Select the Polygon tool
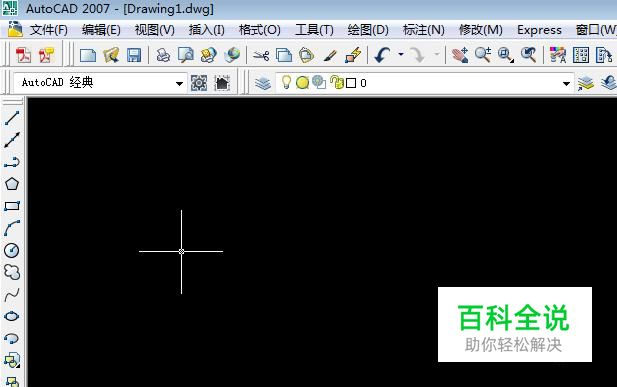617x387 pixels. [12, 184]
